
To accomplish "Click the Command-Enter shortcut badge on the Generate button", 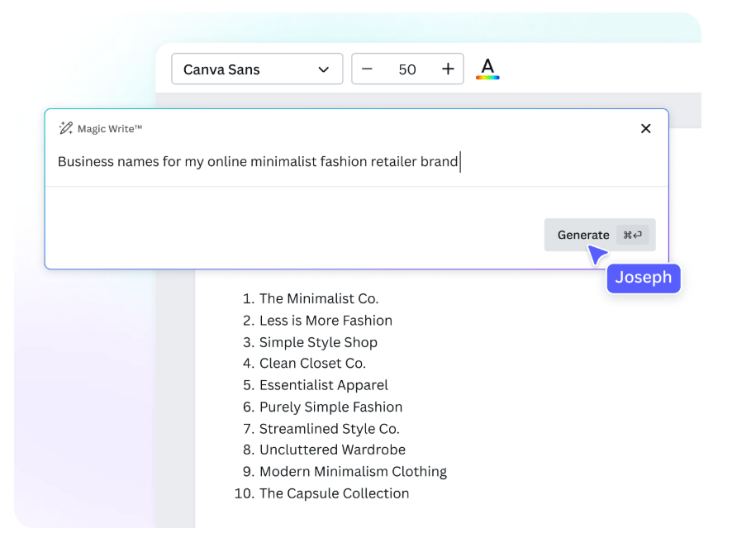I will coord(632,235).
